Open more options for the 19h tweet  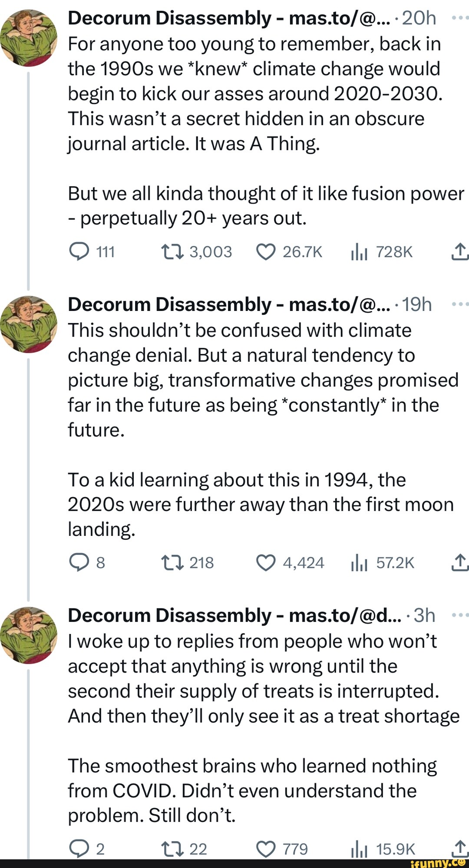coord(459,305)
